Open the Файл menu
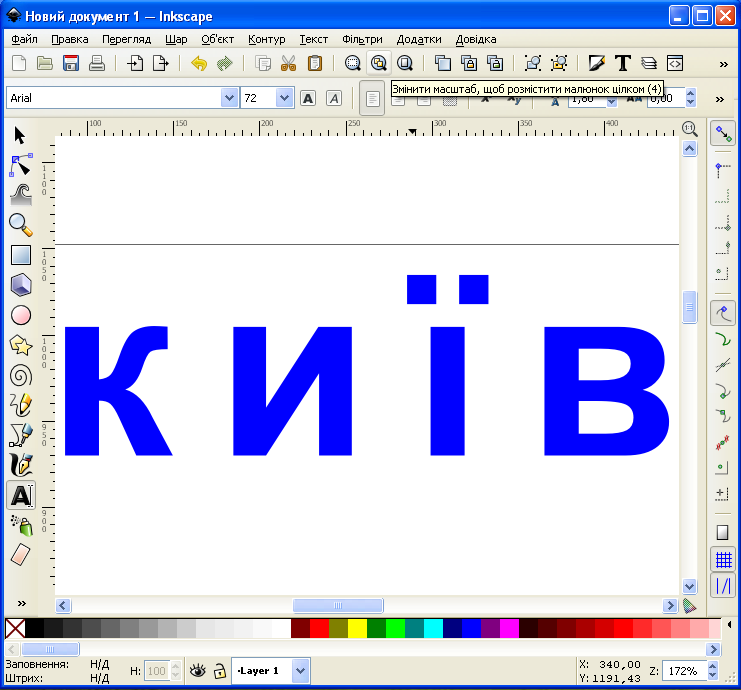 pos(24,39)
